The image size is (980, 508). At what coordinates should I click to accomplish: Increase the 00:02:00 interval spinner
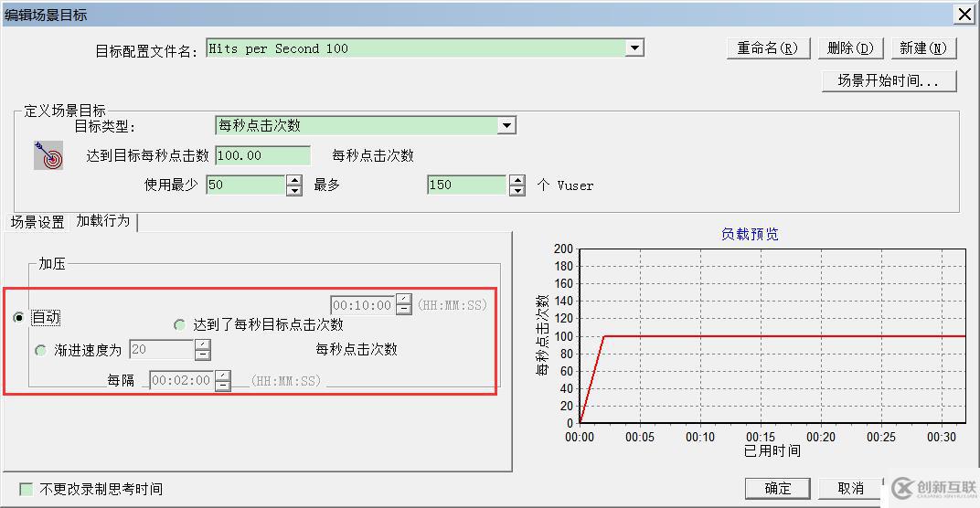pos(222,376)
